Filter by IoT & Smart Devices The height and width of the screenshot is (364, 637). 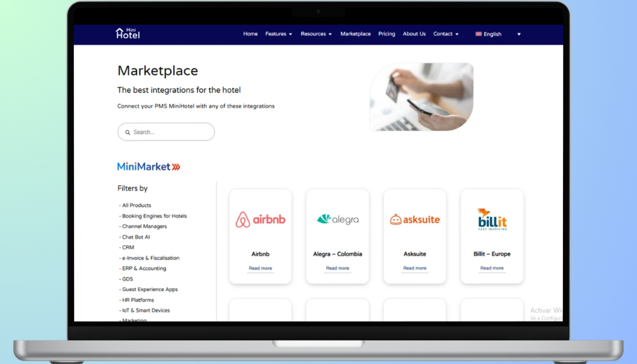click(x=144, y=311)
